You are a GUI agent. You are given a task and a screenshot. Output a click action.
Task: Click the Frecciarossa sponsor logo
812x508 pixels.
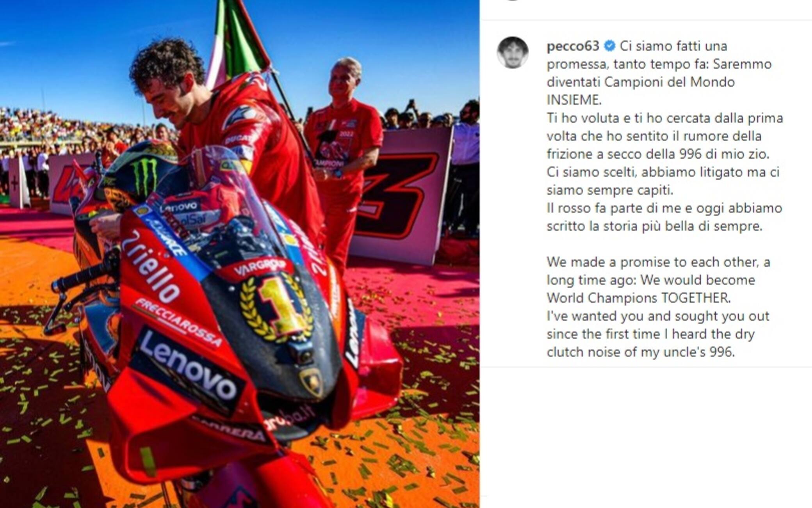point(178,322)
